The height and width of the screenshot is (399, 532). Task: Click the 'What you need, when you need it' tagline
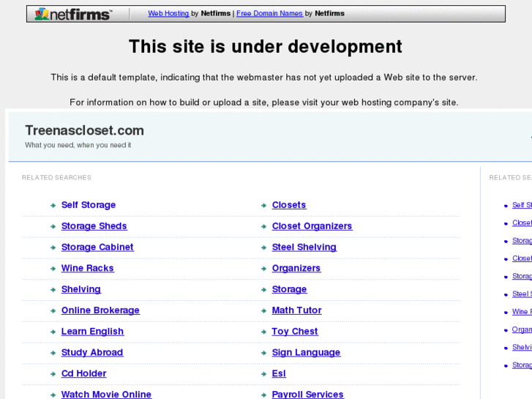[78, 145]
